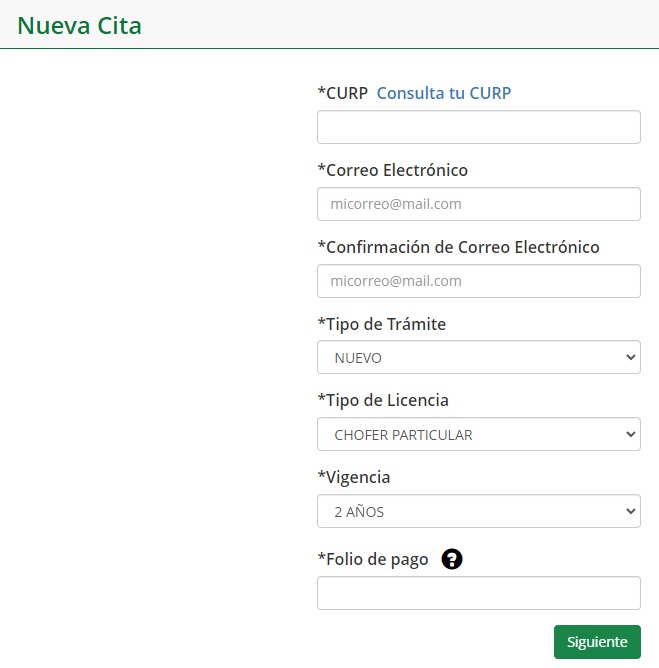Select the Confirmación de Correo Electrónico field
Image resolution: width=659 pixels, height=668 pixels.
click(478, 281)
